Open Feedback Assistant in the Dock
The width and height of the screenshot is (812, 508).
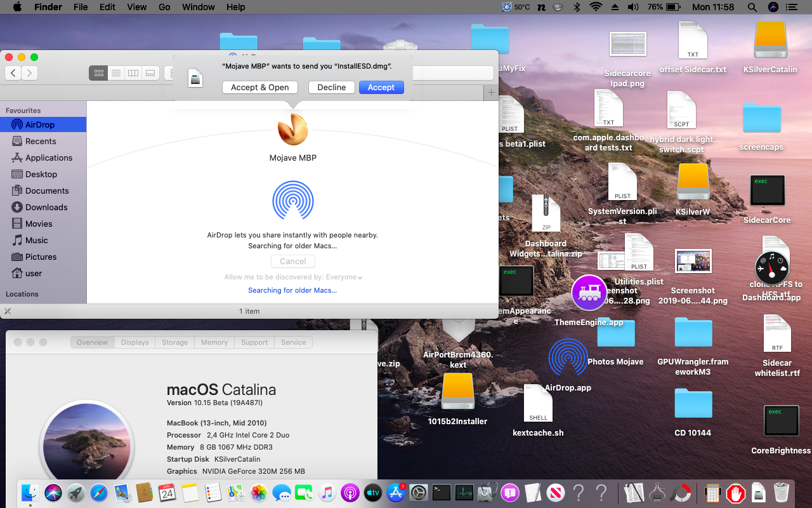coord(510,493)
